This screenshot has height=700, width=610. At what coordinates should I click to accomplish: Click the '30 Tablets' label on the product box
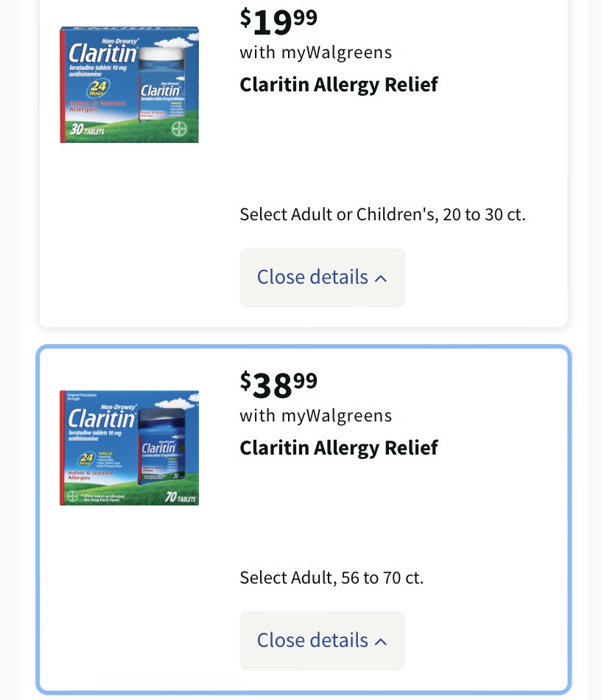[x=87, y=130]
